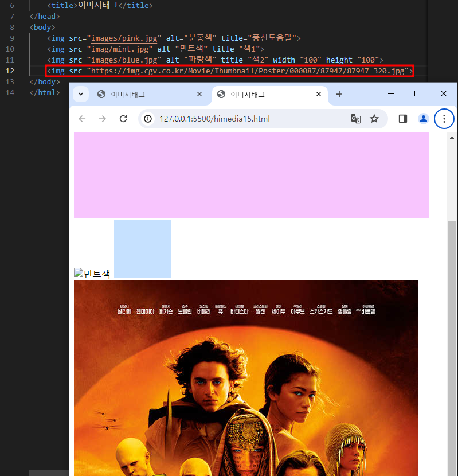Minimize the Chrome window
Image resolution: width=458 pixels, height=476 pixels.
391,94
